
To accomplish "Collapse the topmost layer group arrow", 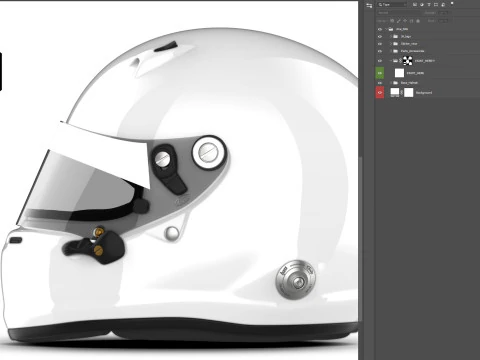I will (386, 29).
